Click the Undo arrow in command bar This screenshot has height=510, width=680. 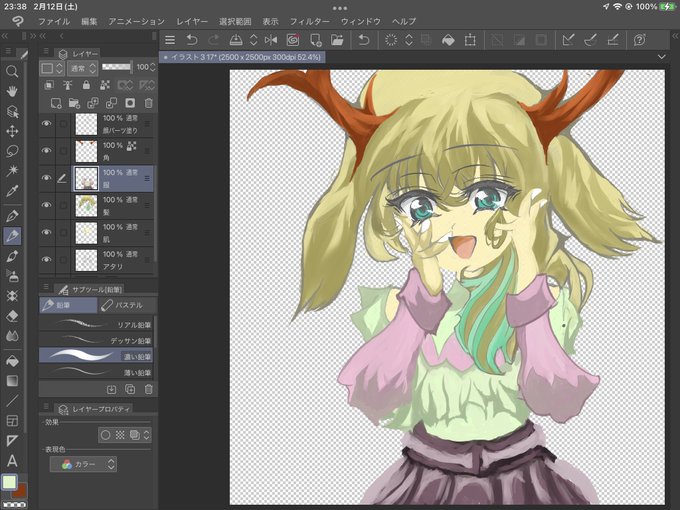coord(191,40)
